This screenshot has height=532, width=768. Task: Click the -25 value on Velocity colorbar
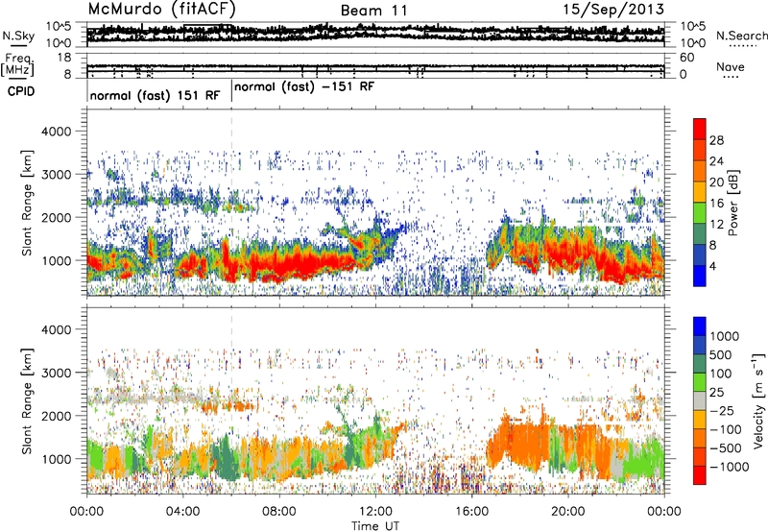tap(721, 410)
